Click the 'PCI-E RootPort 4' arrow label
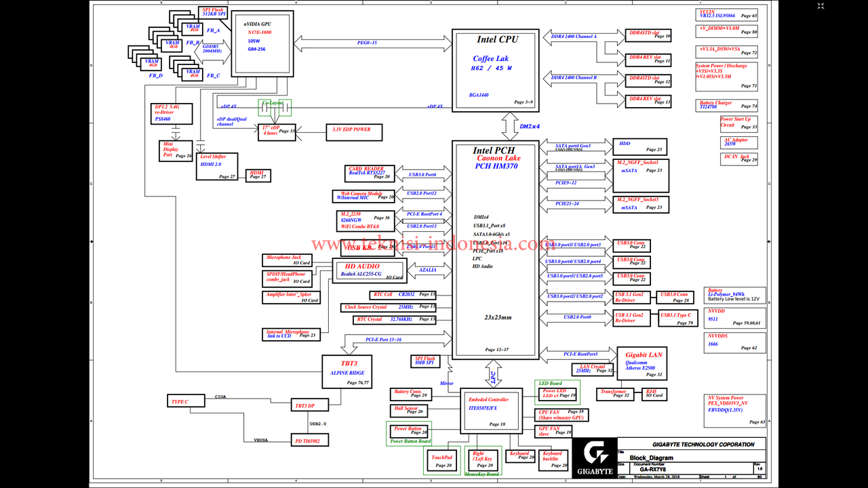868x488 pixels. click(424, 213)
